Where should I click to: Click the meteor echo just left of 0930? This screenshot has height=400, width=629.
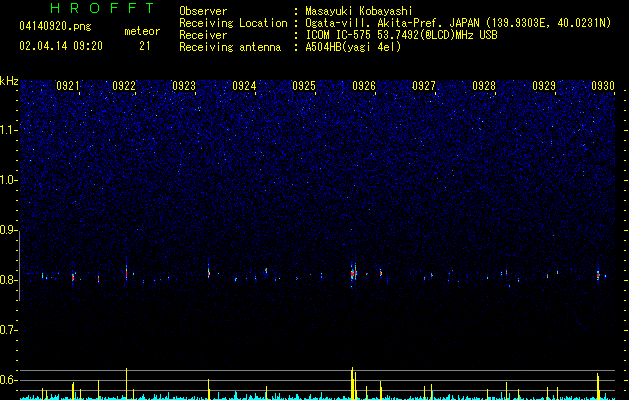pyautogui.click(x=598, y=275)
